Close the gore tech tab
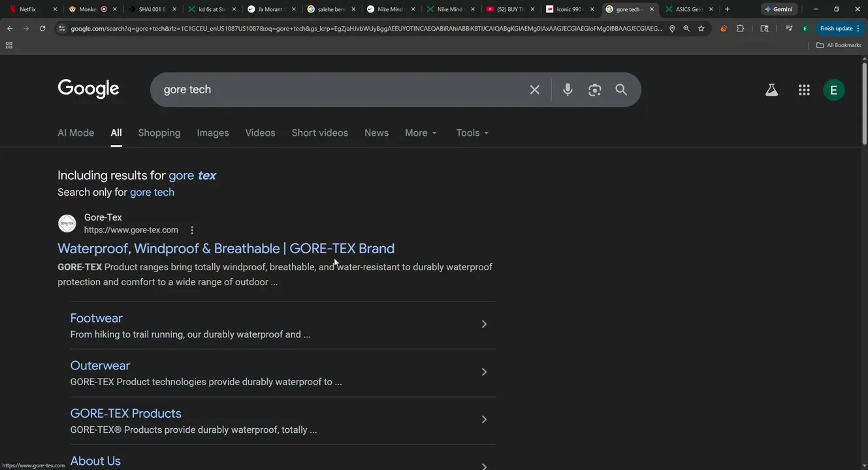Viewport: 868px width, 470px height. coord(651,9)
